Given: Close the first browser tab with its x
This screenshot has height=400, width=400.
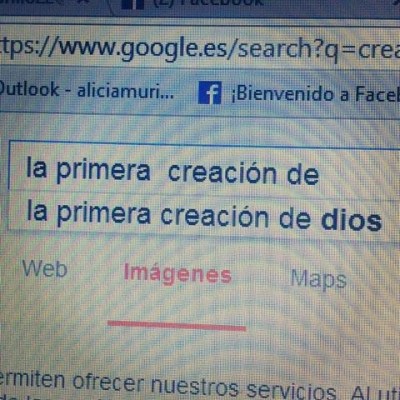Looking at the screenshot, I should pyautogui.click(x=85, y=3).
